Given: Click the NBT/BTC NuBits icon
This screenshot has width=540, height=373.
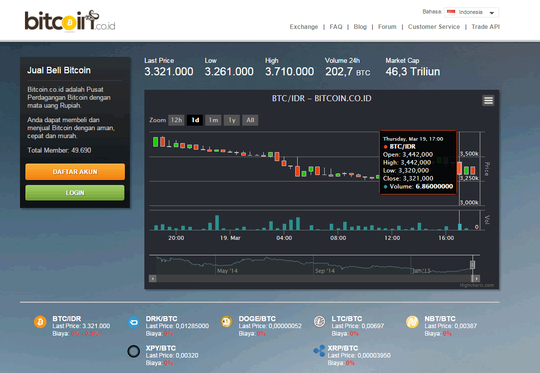Looking at the screenshot, I should (412, 322).
